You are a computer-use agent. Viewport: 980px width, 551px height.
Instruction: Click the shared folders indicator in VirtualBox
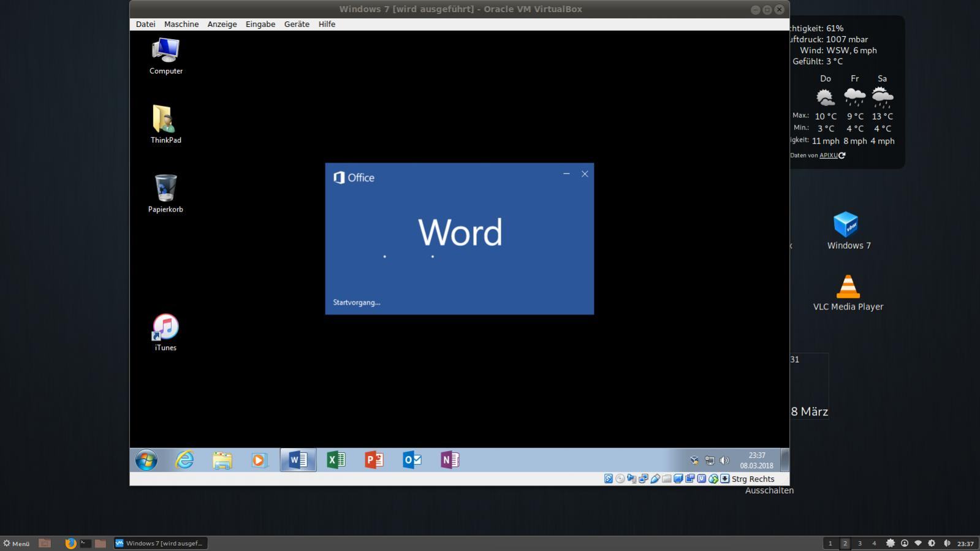(x=667, y=479)
